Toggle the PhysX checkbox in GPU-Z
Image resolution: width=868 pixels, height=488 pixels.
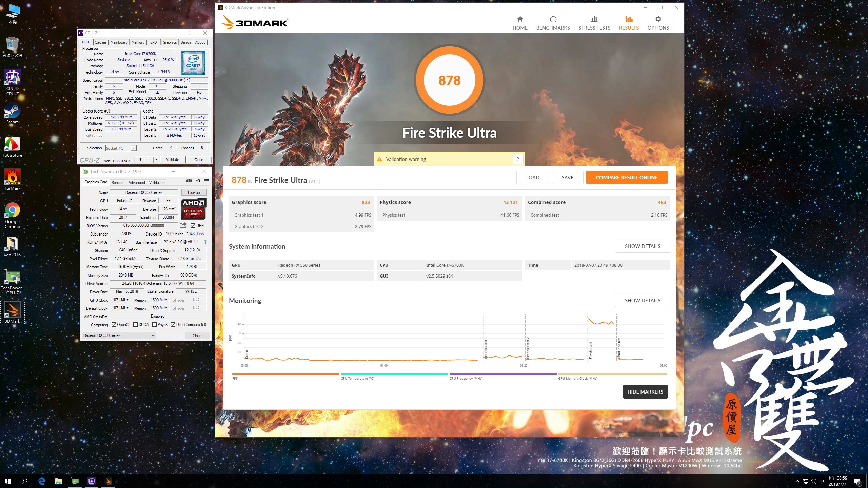tap(155, 325)
